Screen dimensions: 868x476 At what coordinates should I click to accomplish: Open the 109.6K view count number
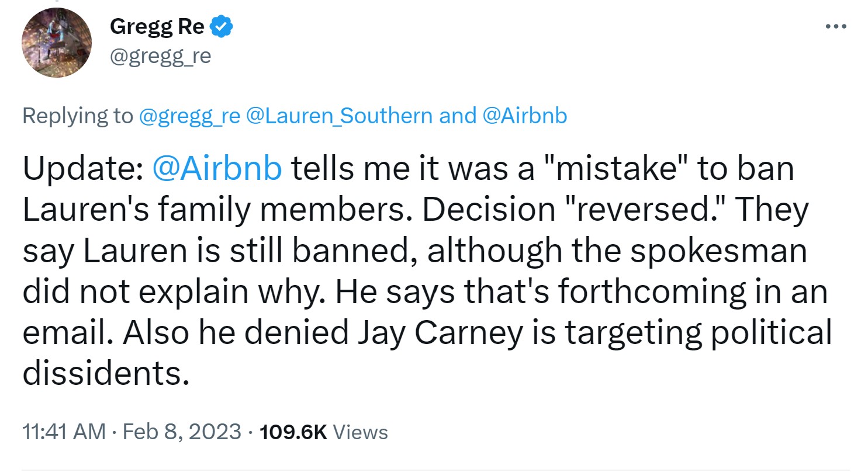(x=293, y=432)
